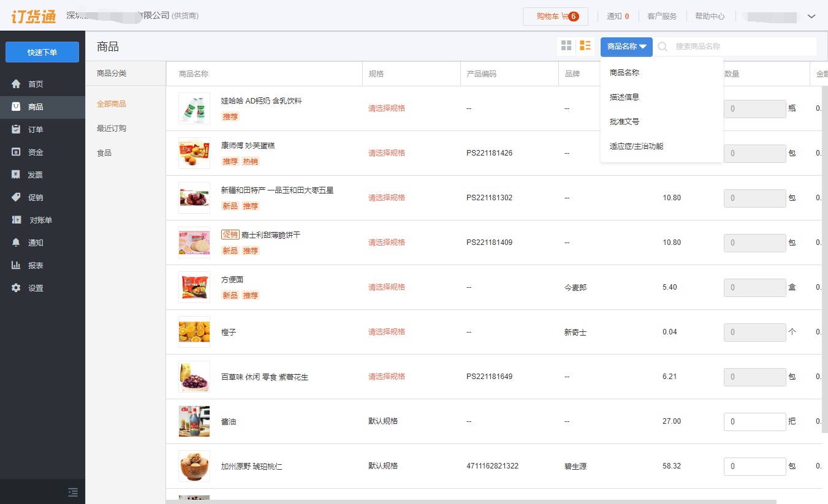828x504 pixels.
Task: Click the horizontal scrollbar at bottom
Action: click(471, 502)
